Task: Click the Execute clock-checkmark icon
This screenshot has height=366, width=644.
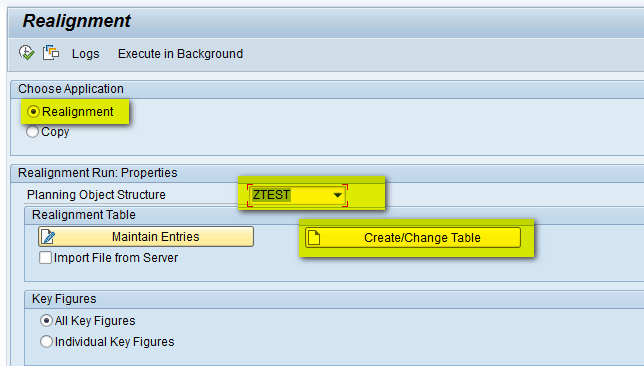Action: 26,53
